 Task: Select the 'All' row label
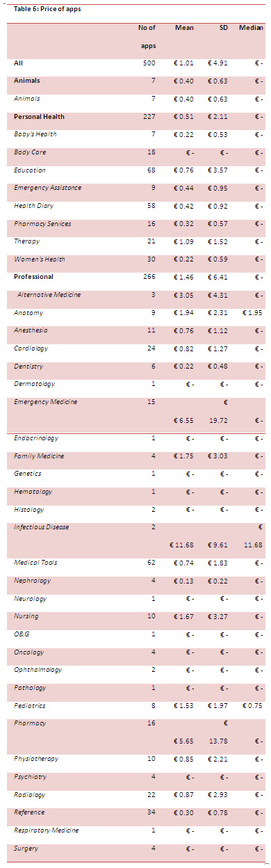(18, 63)
